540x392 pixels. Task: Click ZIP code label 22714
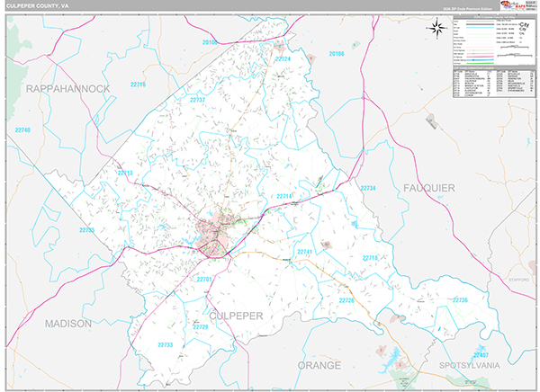click(x=284, y=196)
